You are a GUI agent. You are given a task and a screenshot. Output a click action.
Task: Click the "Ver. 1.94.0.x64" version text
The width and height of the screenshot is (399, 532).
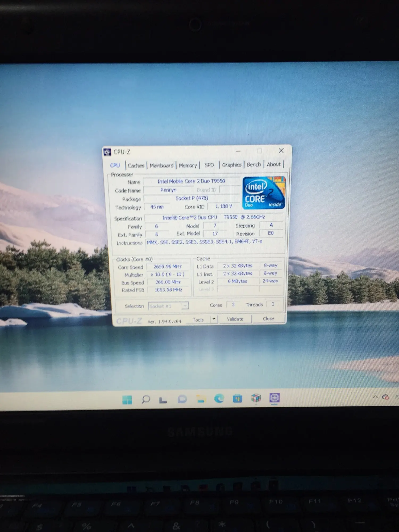pos(164,321)
